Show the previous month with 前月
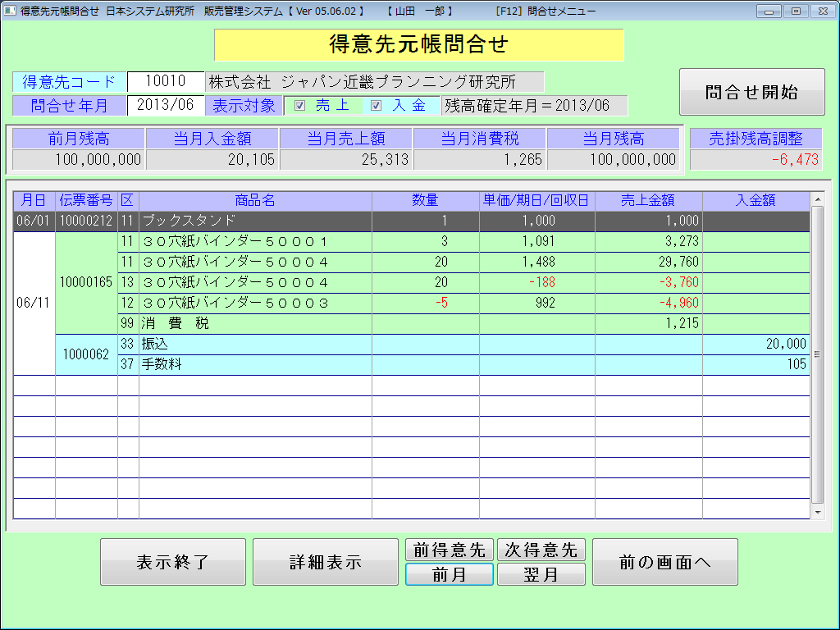This screenshot has height=630, width=840. [x=449, y=574]
